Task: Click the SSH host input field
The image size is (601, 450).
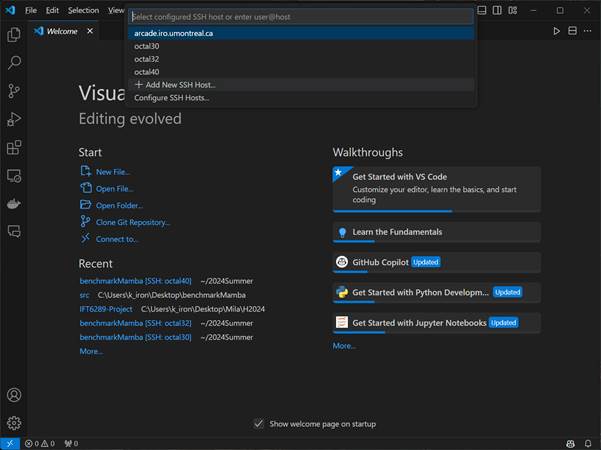Action: point(301,17)
